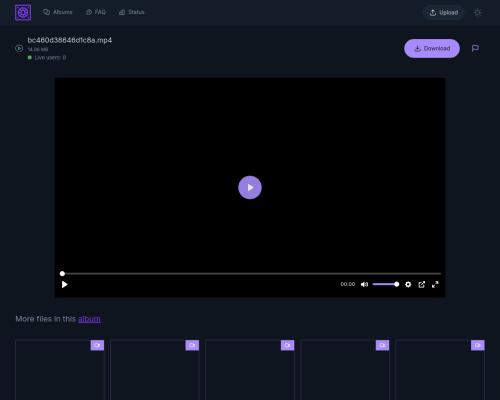The width and height of the screenshot is (500, 400).
Task: Open the FAQ page
Action: coord(96,12)
